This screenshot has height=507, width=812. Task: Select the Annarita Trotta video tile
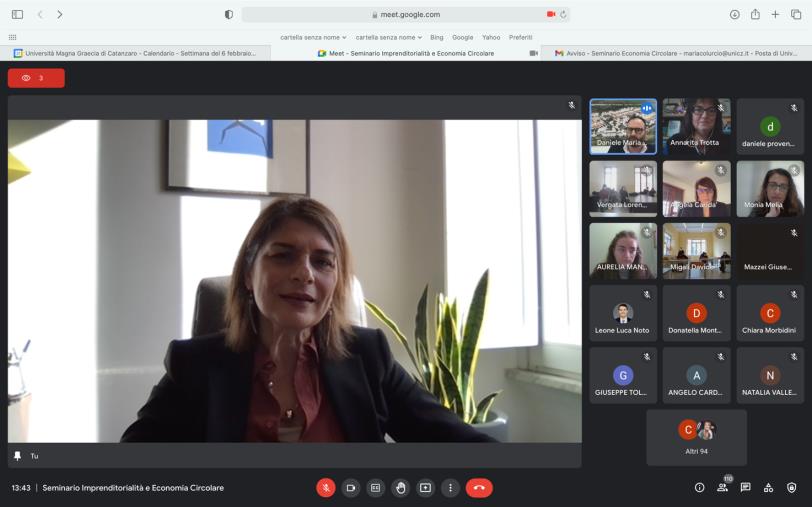[x=696, y=126]
